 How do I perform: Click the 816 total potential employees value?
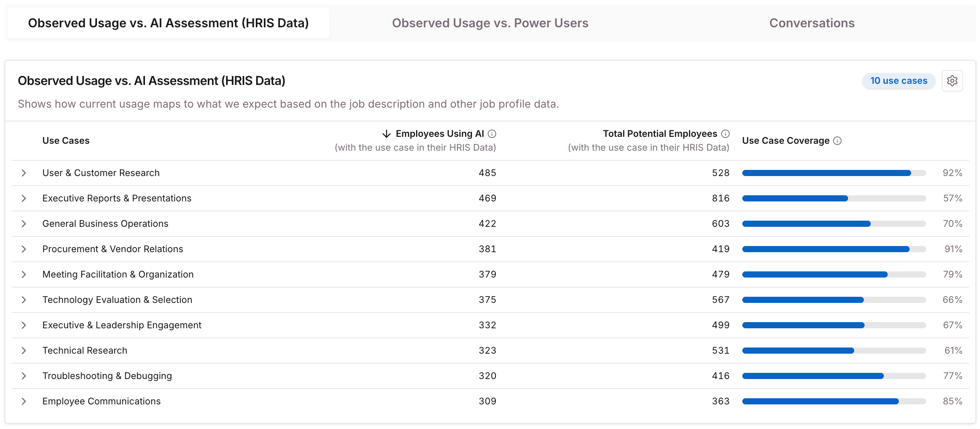pos(721,198)
